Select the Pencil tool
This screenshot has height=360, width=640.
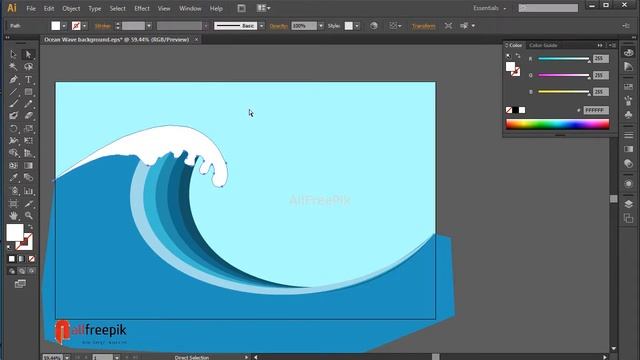[28, 104]
